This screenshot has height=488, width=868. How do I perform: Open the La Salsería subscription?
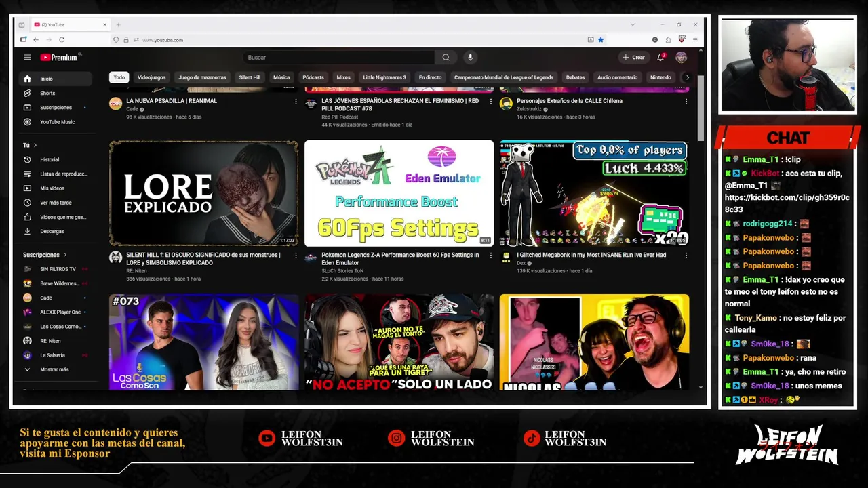[56, 355]
